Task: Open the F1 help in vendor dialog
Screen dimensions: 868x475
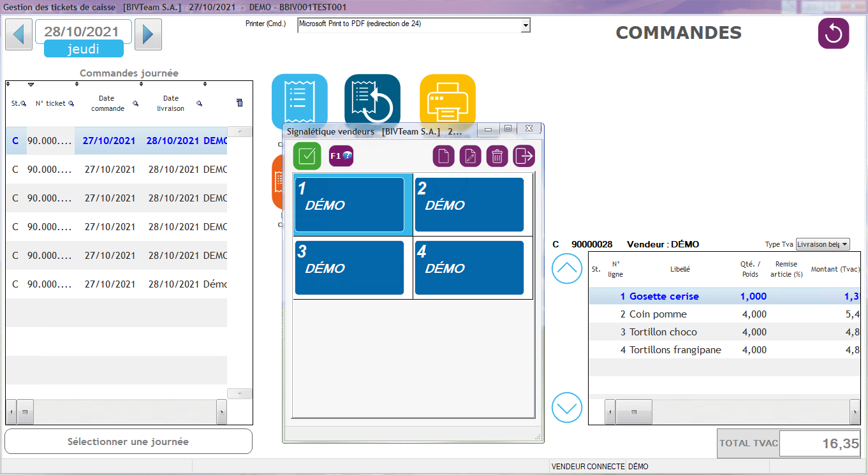Action: 341,156
